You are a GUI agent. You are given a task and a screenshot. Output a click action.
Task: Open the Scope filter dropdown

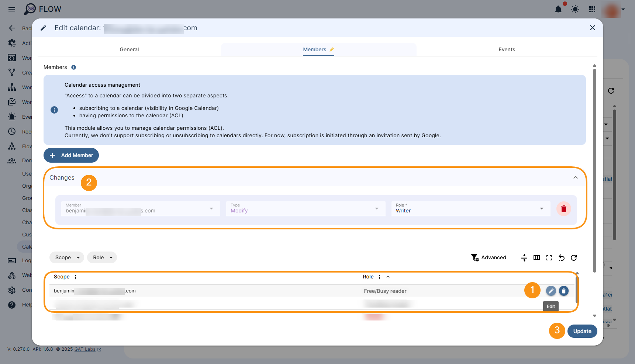click(66, 257)
